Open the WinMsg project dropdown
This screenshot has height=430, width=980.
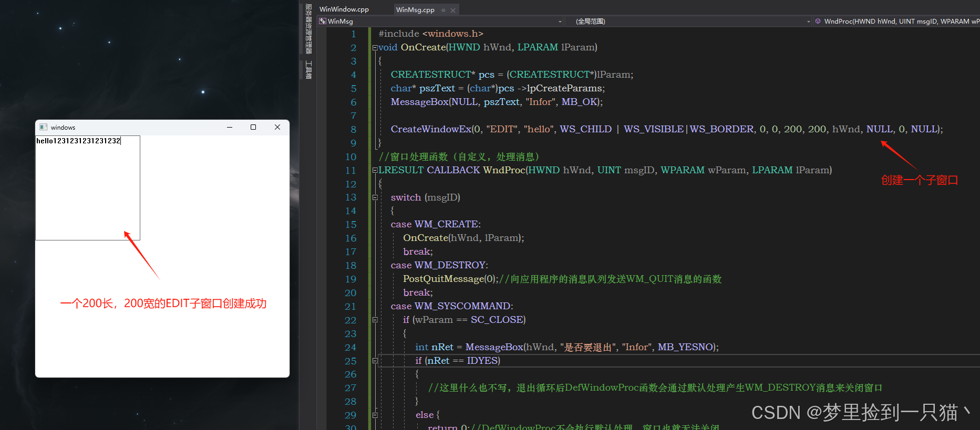point(560,22)
